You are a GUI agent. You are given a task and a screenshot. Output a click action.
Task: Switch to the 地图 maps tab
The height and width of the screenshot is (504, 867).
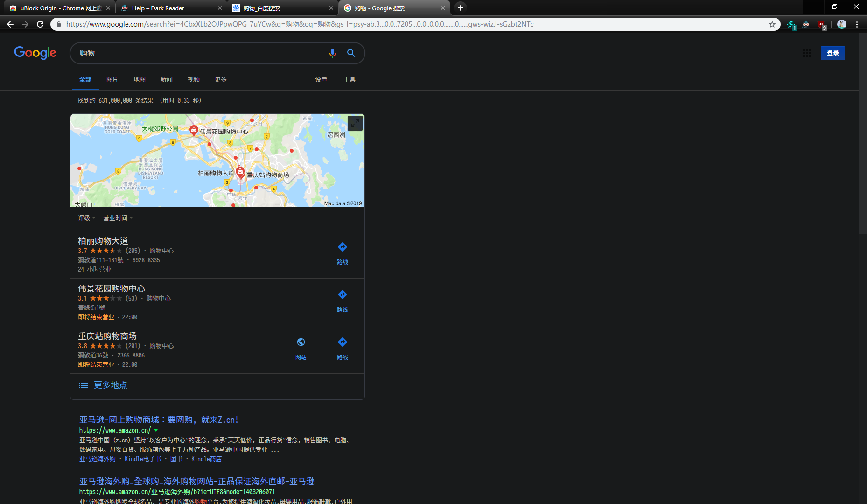[x=140, y=79]
